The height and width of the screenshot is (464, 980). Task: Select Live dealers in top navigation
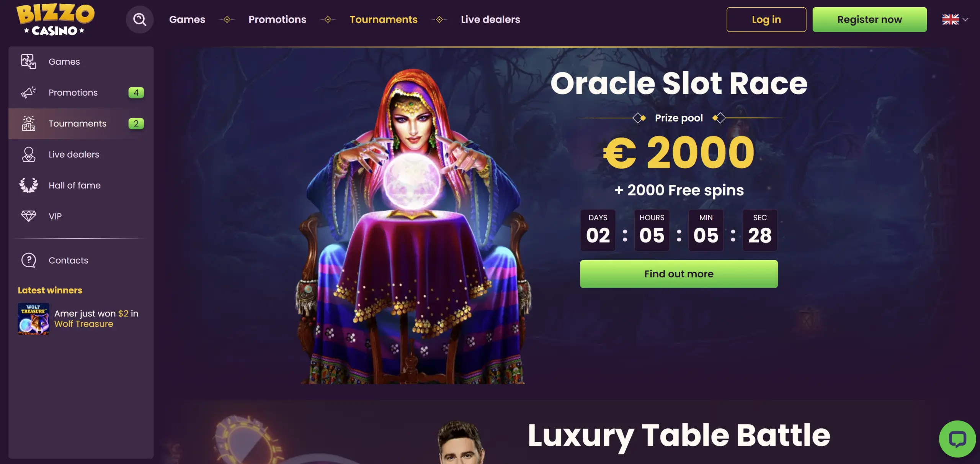[x=490, y=20]
